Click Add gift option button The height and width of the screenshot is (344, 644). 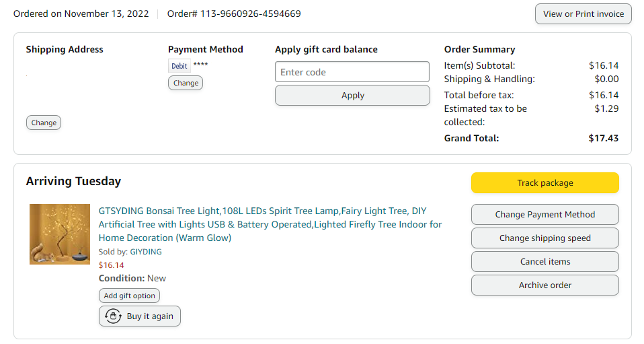click(x=129, y=296)
